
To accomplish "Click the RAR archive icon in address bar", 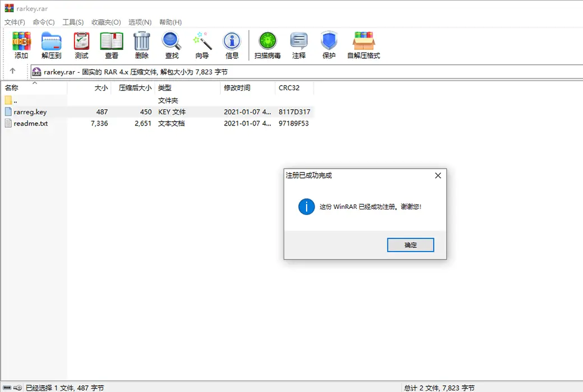I will (x=36, y=72).
